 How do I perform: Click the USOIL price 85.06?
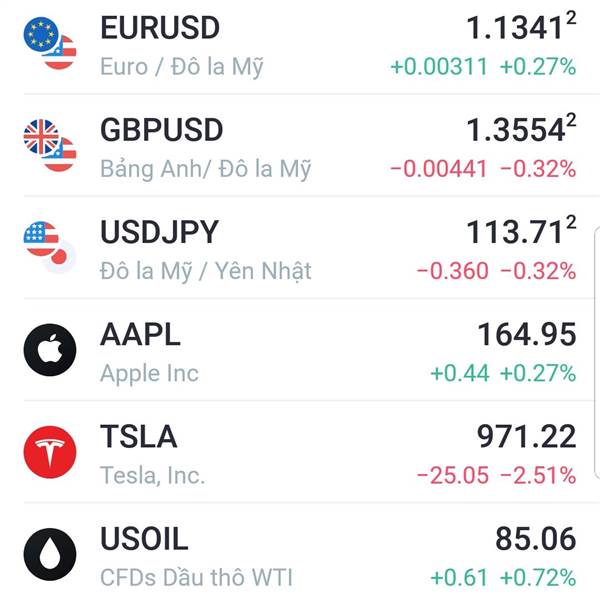click(536, 539)
